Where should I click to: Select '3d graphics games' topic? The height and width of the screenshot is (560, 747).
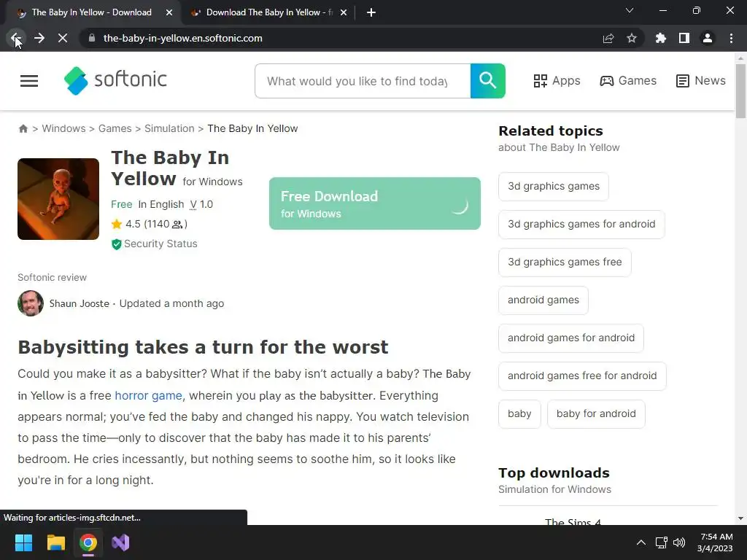[x=554, y=186]
